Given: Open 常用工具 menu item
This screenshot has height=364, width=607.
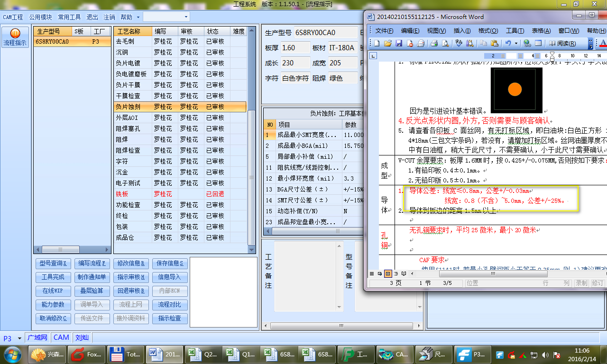Looking at the screenshot, I should pyautogui.click(x=69, y=17).
